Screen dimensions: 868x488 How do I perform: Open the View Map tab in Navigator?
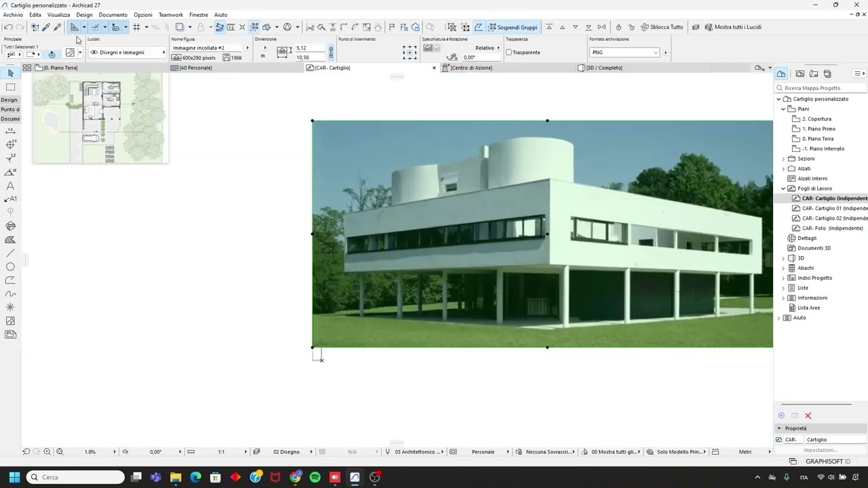[x=800, y=73]
